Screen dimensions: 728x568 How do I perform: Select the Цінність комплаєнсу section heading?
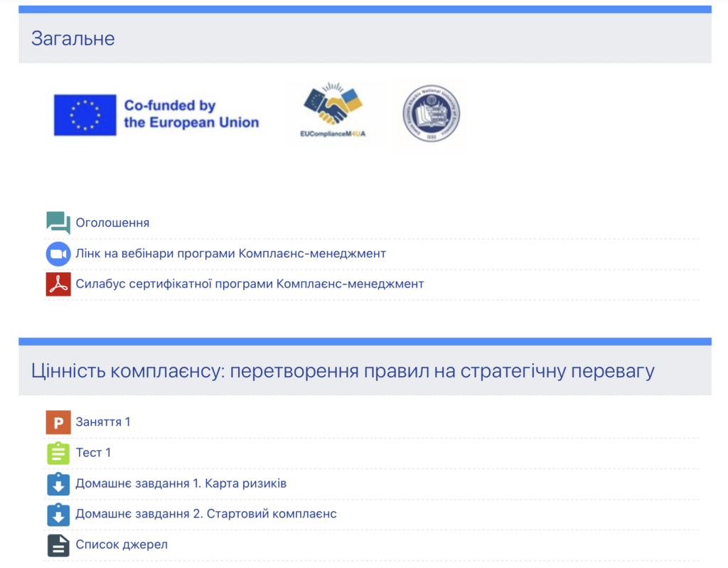[x=342, y=371]
